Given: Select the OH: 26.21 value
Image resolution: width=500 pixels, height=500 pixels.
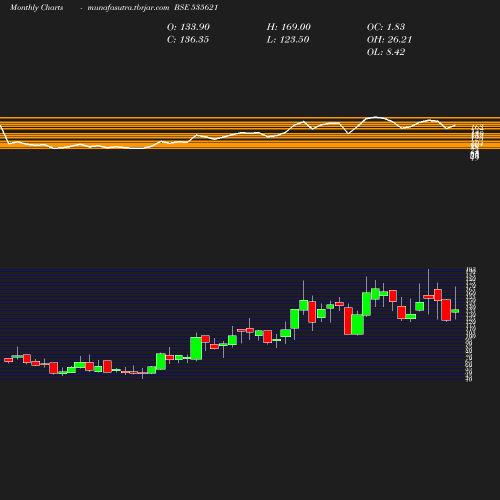Looking at the screenshot, I should 389,40.
